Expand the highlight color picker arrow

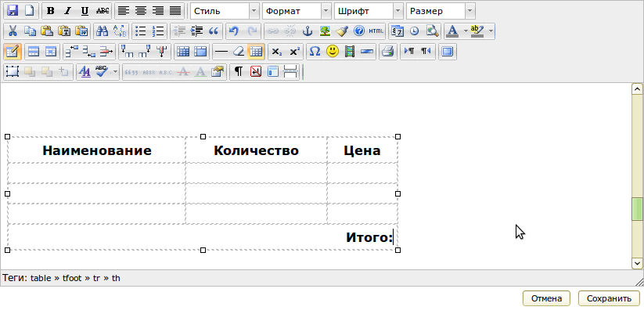(491, 31)
